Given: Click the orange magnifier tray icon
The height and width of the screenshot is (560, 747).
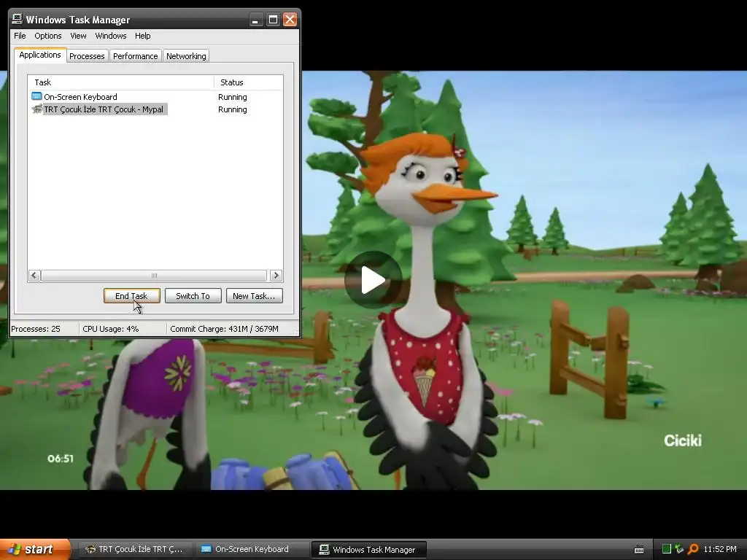Looking at the screenshot, I should [693, 549].
